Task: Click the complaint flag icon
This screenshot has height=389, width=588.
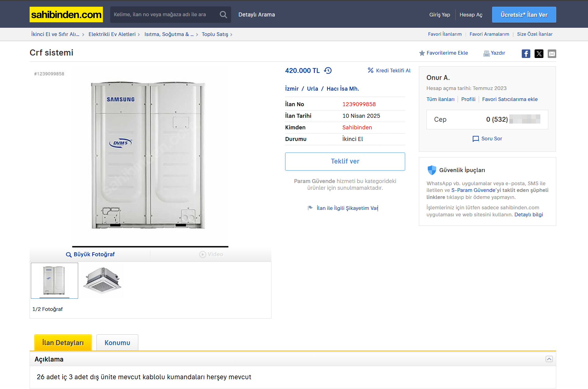Action: click(x=310, y=208)
